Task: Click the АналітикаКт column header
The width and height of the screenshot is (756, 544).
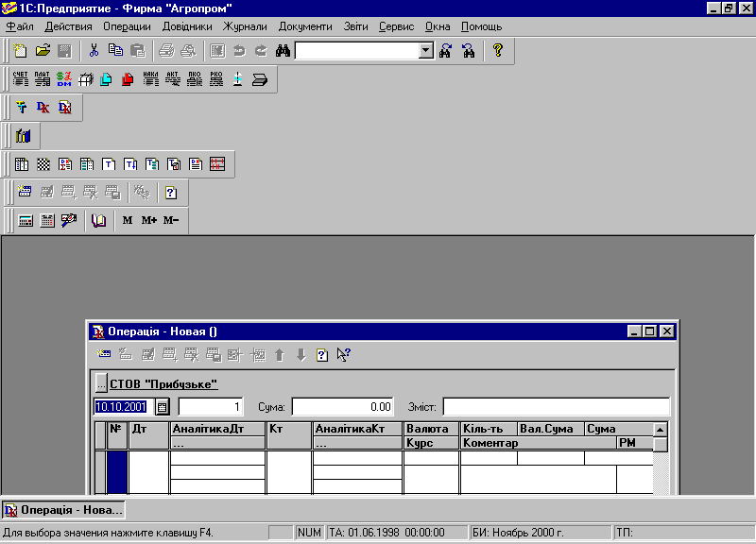Action: point(357,429)
